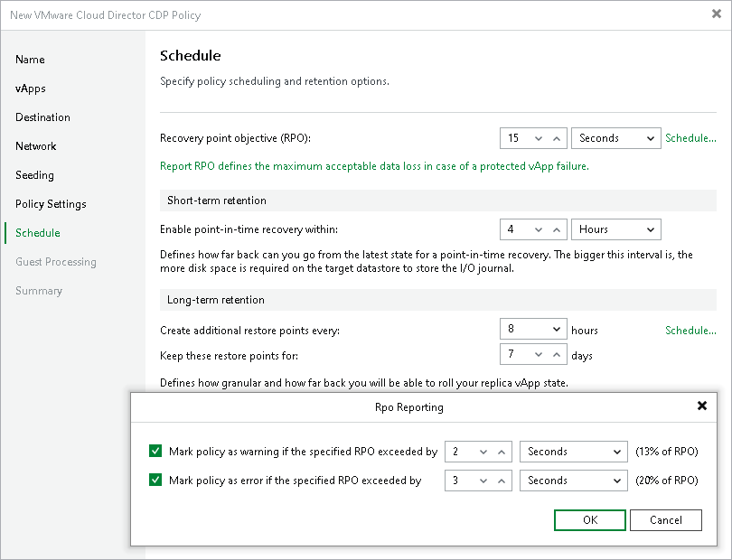The height and width of the screenshot is (560, 732).
Task: Increase warning threshold value of 2
Action: (x=502, y=452)
